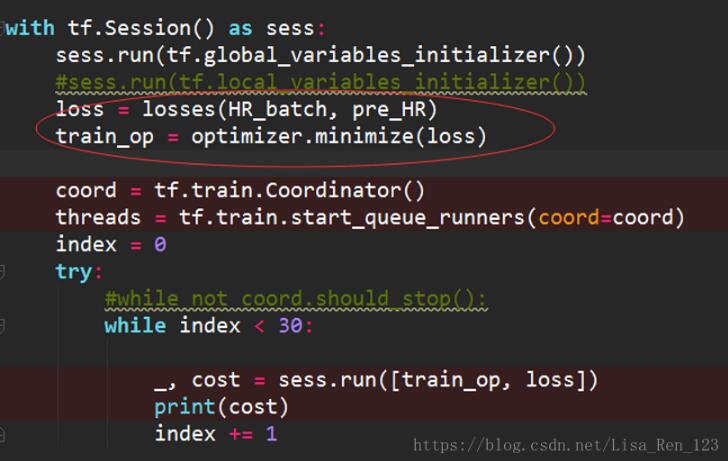Collapse the fold marker beside the try line
The width and height of the screenshot is (728, 461).
coord(4,271)
